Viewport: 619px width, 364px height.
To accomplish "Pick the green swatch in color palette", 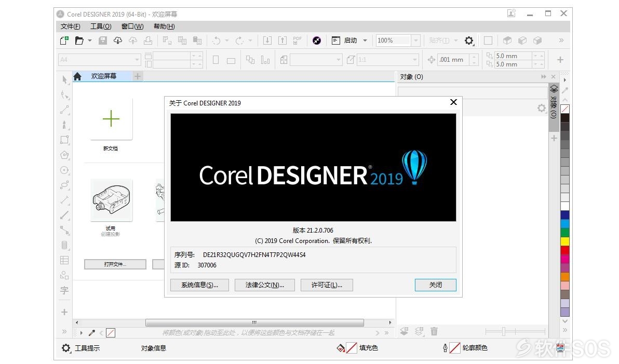I will tap(565, 232).
